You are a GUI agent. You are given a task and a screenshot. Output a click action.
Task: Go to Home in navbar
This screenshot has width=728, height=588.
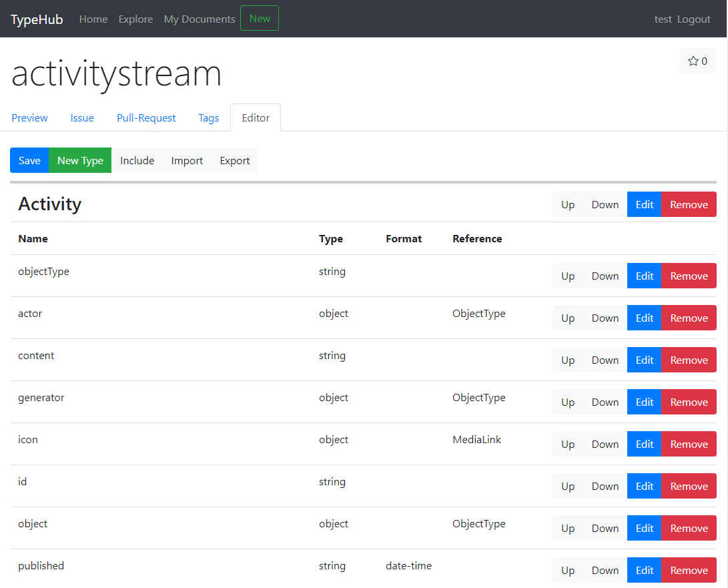[93, 19]
